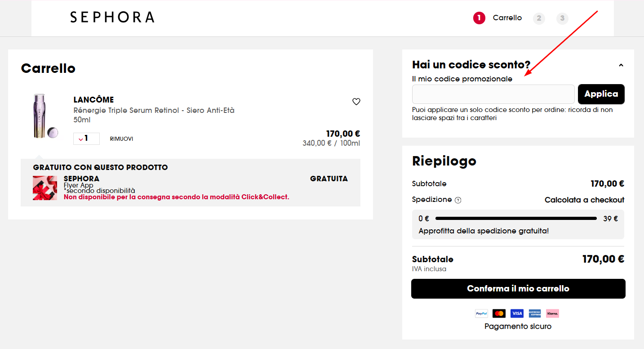Add the Lancôme serum to wishlist via heart icon
The width and height of the screenshot is (644, 349).
pyautogui.click(x=356, y=101)
